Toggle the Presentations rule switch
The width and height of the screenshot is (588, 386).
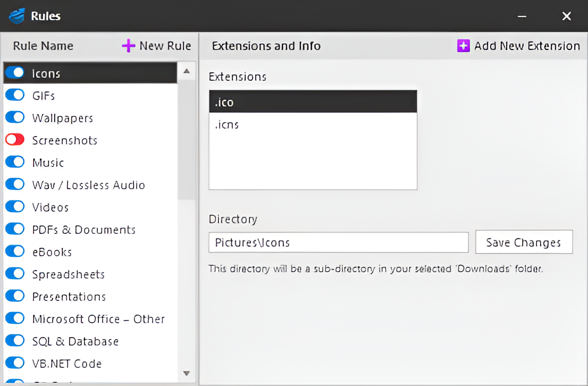click(x=15, y=296)
